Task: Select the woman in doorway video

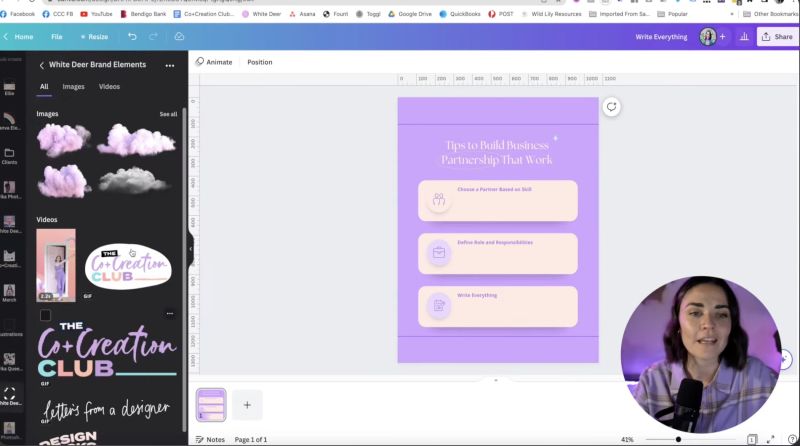Action: 56,265
